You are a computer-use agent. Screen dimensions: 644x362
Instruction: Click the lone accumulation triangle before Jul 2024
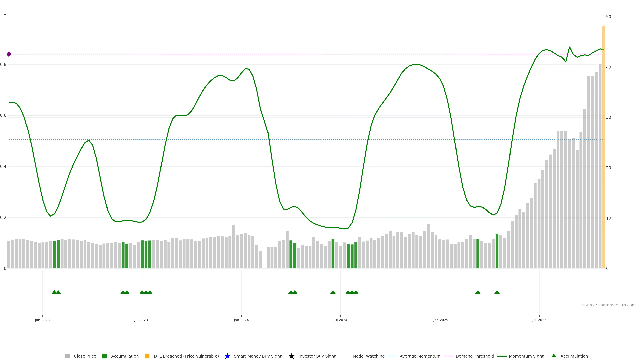[x=333, y=292]
